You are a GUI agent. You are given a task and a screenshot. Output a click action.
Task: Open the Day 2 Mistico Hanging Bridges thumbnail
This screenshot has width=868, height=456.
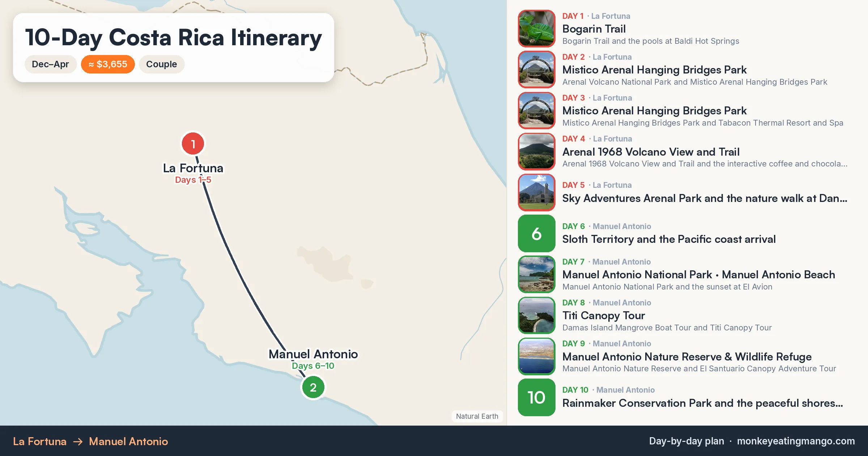click(x=536, y=69)
